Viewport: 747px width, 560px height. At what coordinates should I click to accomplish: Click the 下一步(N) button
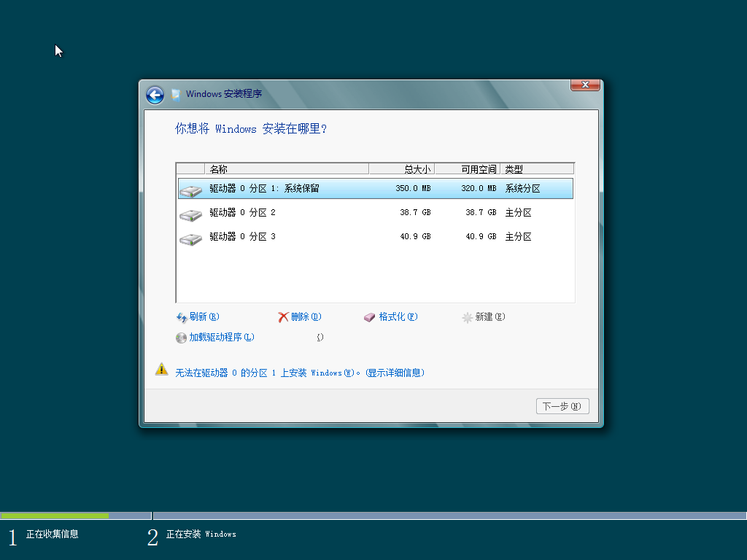pos(562,406)
